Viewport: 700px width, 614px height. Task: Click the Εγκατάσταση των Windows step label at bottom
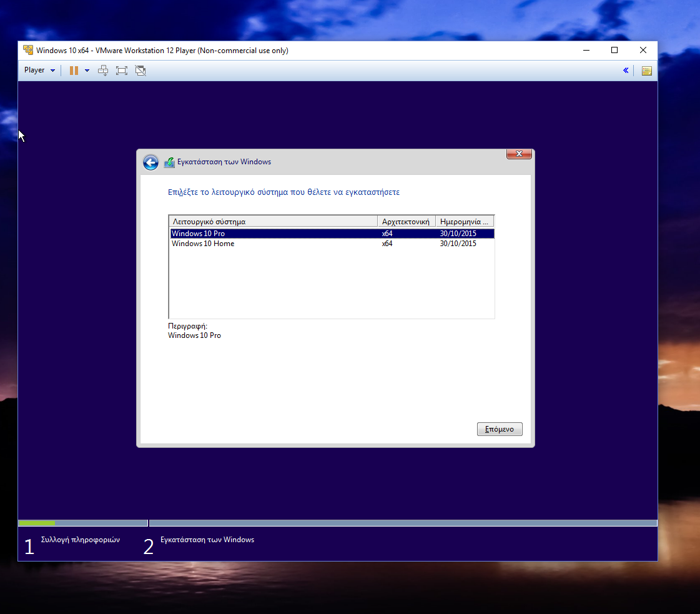(207, 540)
